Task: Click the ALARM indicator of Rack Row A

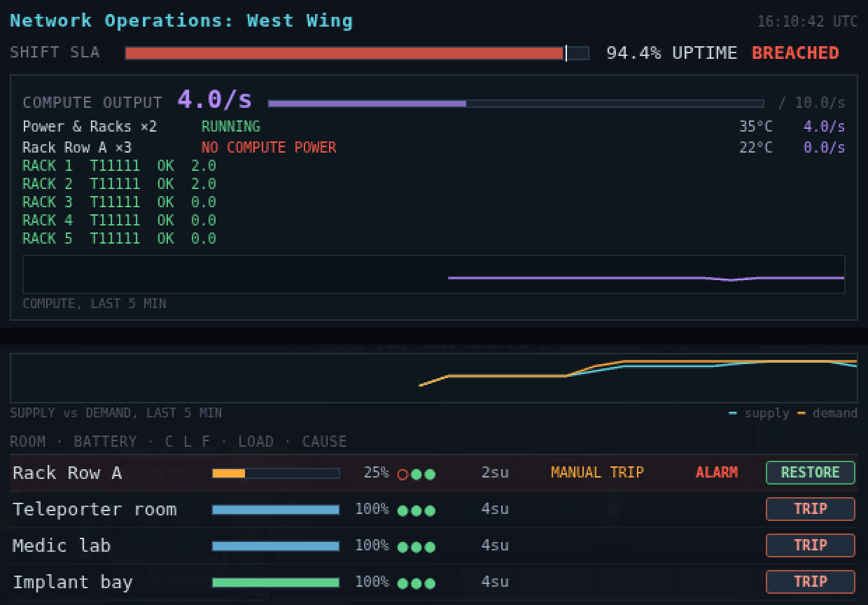Action: (717, 473)
